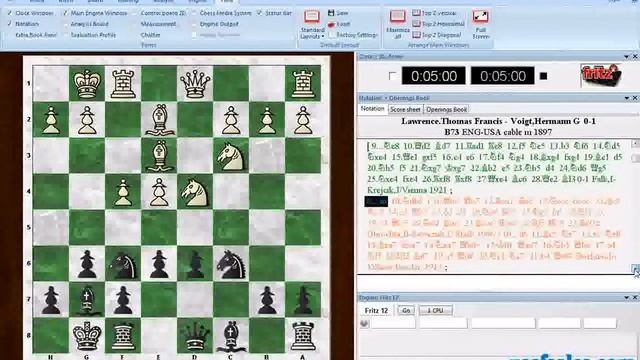Image resolution: width=640 pixels, height=360 pixels.
Task: Enable the Engine Output checkbox
Action: [194, 24]
